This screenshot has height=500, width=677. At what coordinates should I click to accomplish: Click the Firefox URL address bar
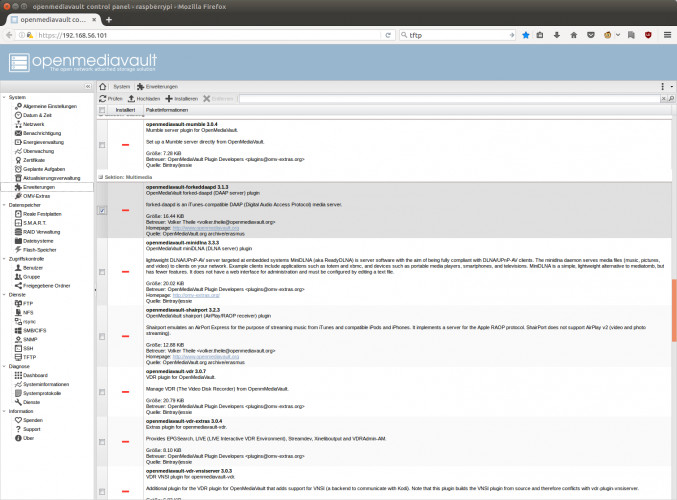pyautogui.click(x=209, y=35)
